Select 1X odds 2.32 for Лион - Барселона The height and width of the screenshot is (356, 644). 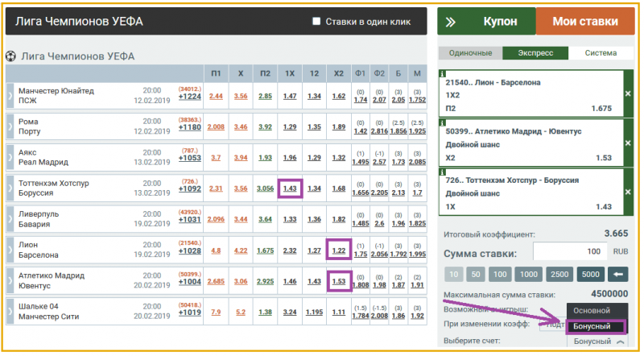(290, 250)
